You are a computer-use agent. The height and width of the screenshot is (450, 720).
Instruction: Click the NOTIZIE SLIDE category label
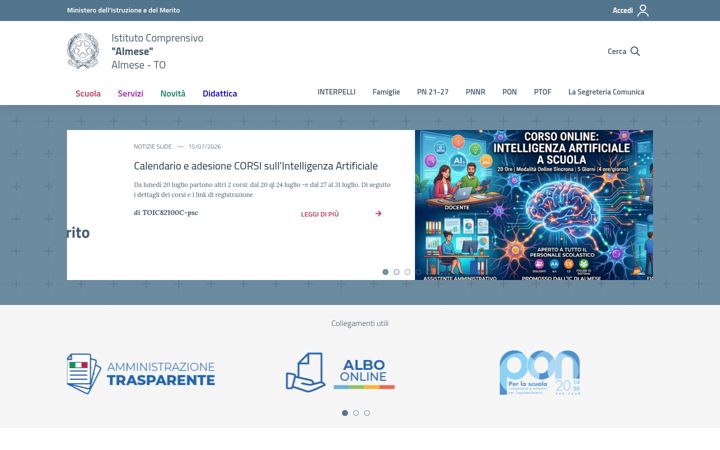point(152,146)
